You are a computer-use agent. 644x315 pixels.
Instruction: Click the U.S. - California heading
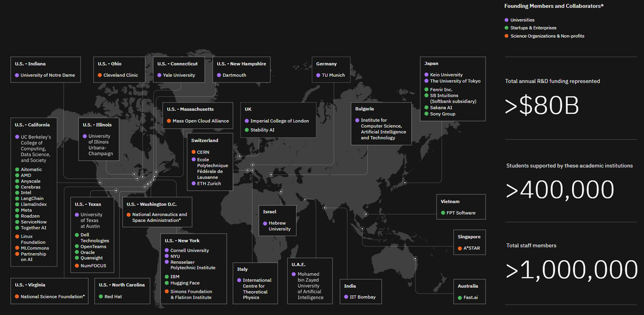36,125
